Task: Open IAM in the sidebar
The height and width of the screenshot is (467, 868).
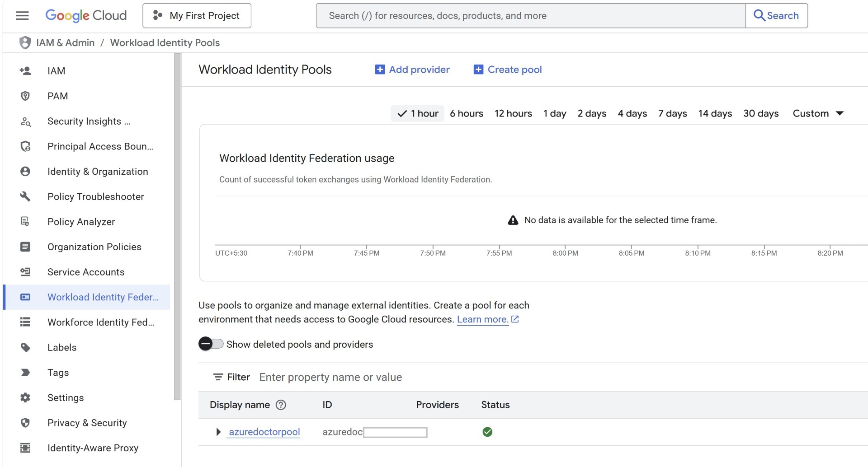Action: (86, 71)
